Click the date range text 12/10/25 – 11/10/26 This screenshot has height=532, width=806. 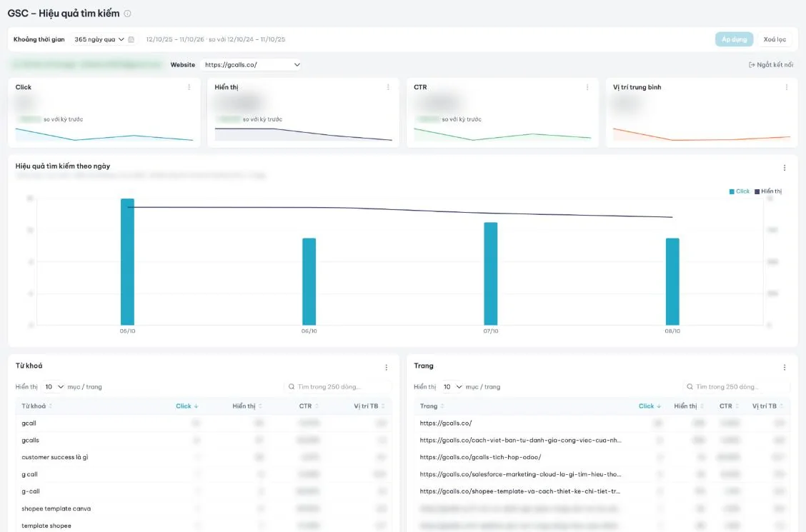click(x=175, y=39)
